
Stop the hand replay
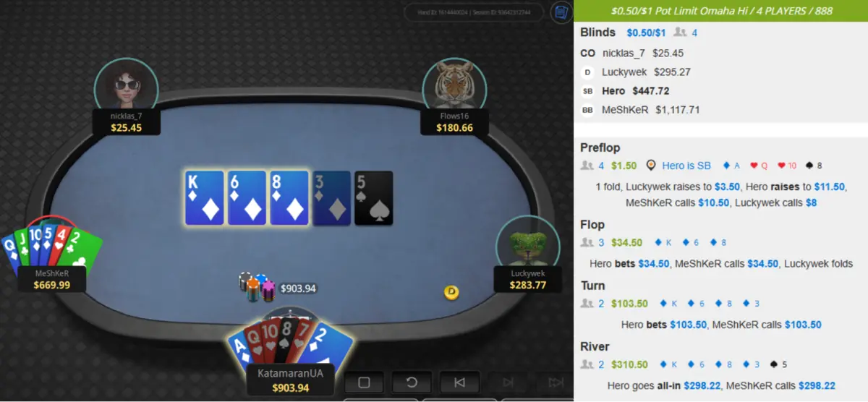(365, 382)
